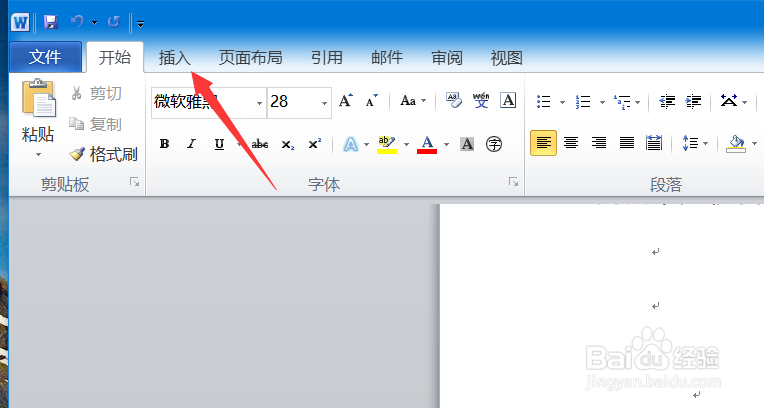
Task: Activate the 格式刷 format painter
Action: 103,154
